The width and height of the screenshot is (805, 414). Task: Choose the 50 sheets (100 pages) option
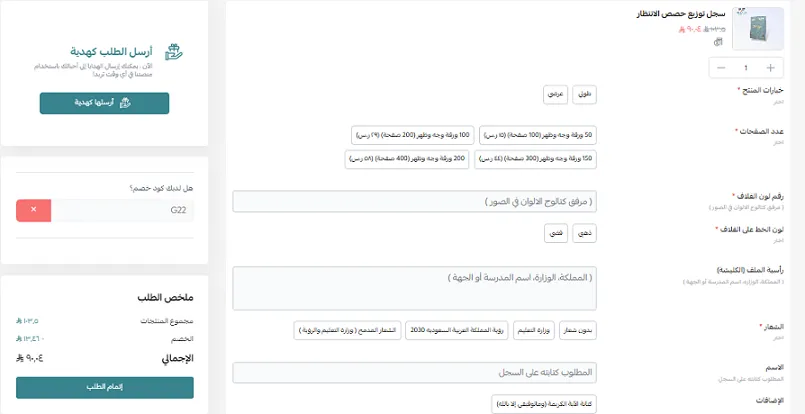pyautogui.click(x=538, y=135)
